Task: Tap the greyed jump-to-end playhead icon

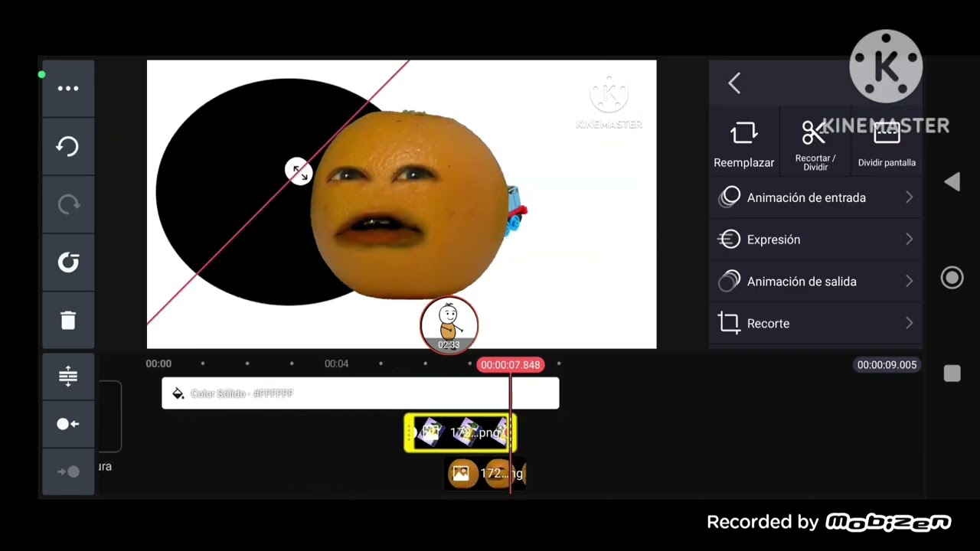Action: [x=68, y=471]
